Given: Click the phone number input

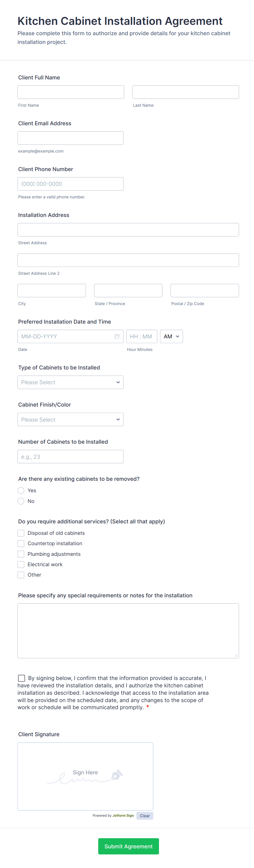Looking at the screenshot, I should (70, 184).
